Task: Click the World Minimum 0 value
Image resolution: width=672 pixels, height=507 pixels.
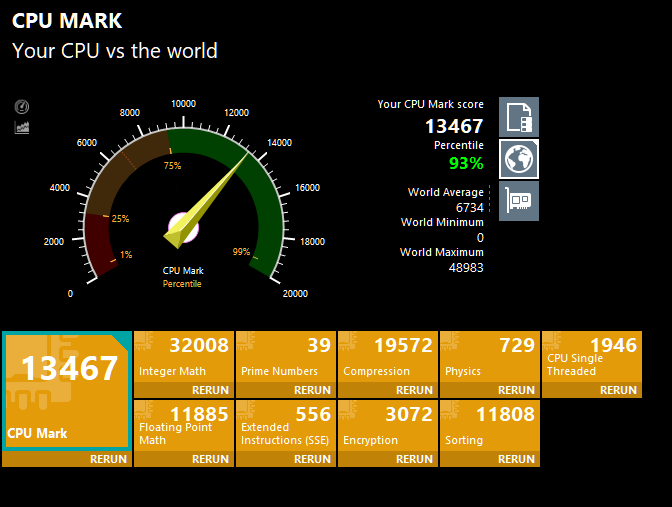Action: click(480, 238)
